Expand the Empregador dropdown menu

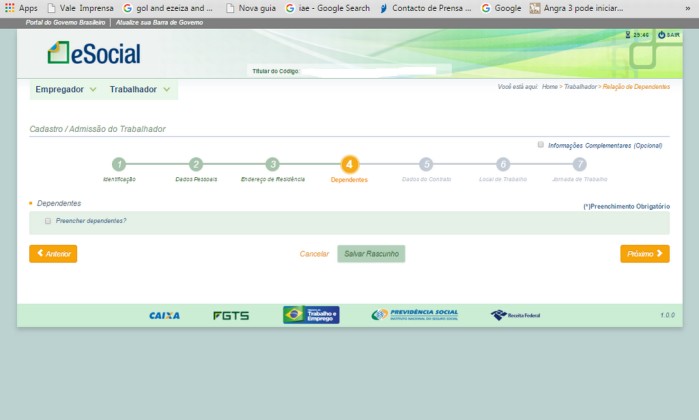[66, 89]
